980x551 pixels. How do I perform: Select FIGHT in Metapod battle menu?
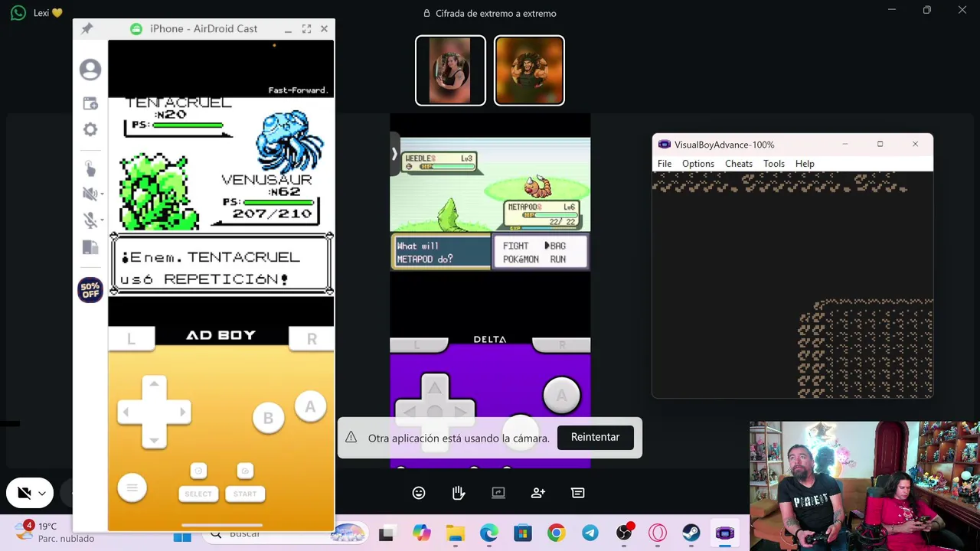(x=515, y=246)
